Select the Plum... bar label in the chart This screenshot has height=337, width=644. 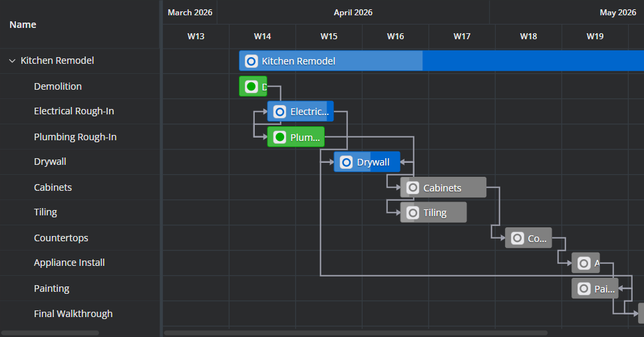pos(305,138)
